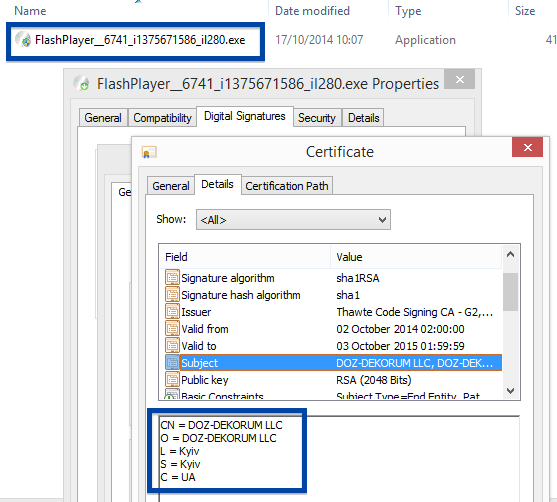The width and height of the screenshot is (557, 502).
Task: Open the Show <All> dropdown
Action: point(293,220)
